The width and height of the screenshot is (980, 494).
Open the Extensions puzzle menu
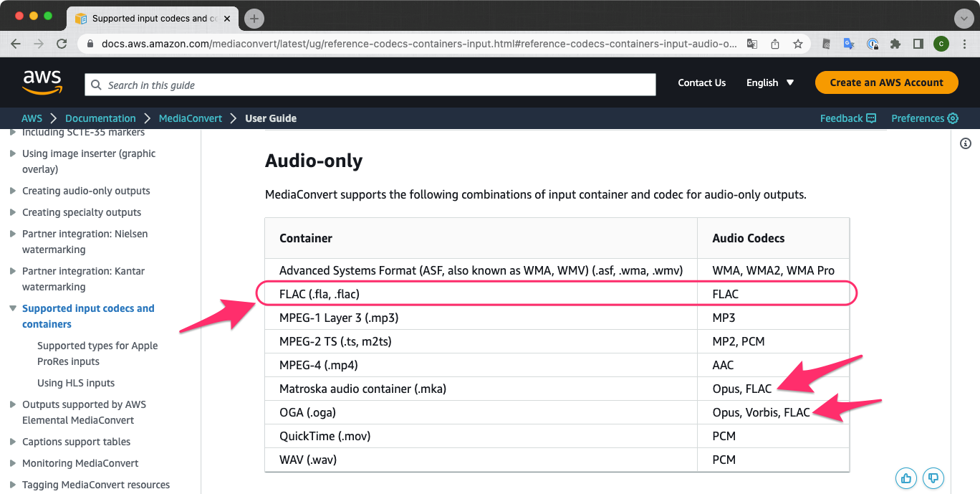pos(895,44)
